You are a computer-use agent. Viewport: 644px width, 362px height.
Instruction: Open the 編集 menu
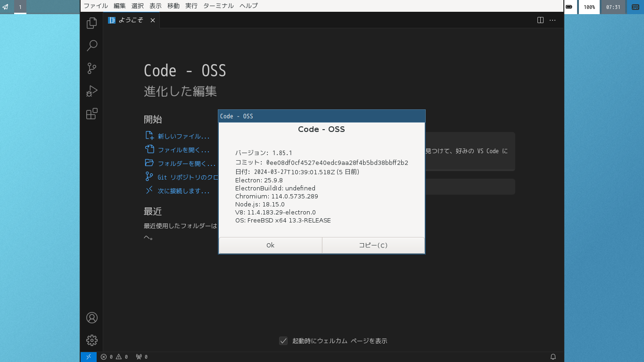pyautogui.click(x=120, y=6)
